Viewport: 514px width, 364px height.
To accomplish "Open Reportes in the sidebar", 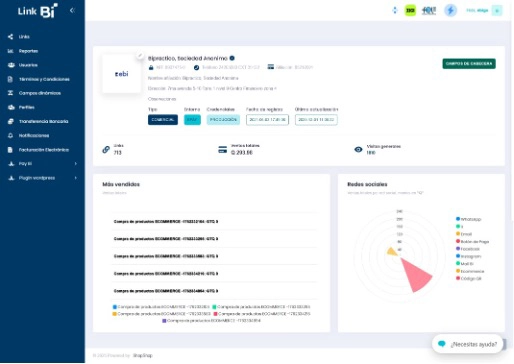I will pos(28,51).
